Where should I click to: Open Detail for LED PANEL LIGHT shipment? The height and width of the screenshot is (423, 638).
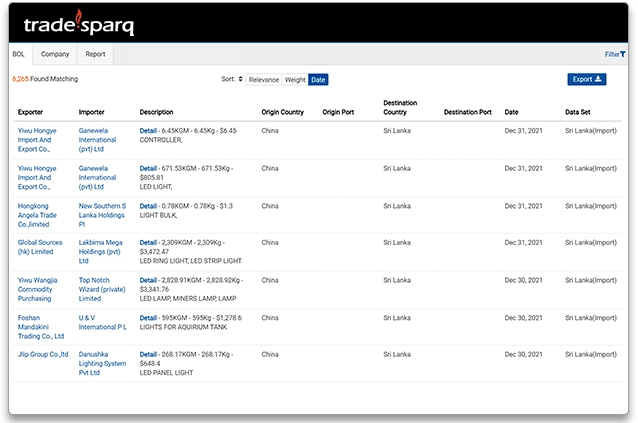coord(148,354)
